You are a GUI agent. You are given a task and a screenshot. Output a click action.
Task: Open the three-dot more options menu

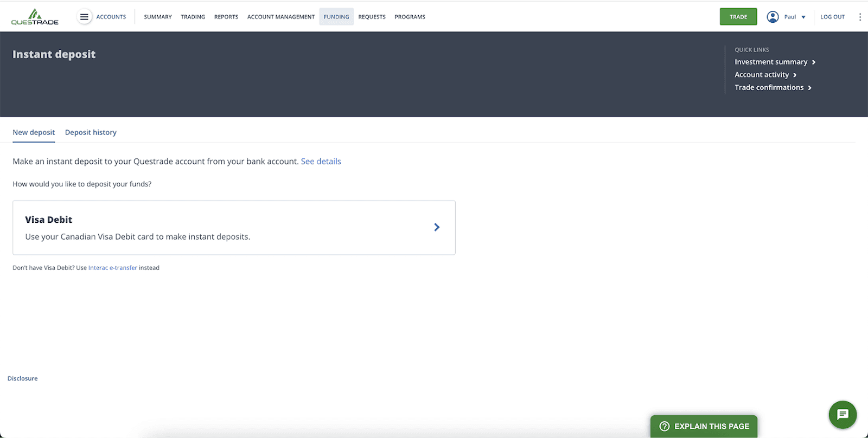click(x=860, y=17)
